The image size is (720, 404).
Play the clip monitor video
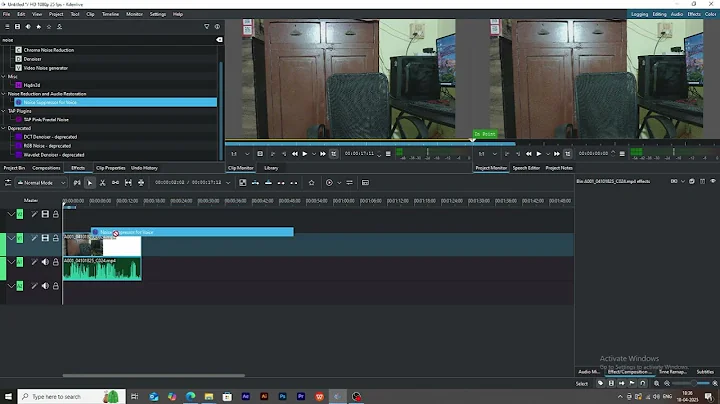304,154
